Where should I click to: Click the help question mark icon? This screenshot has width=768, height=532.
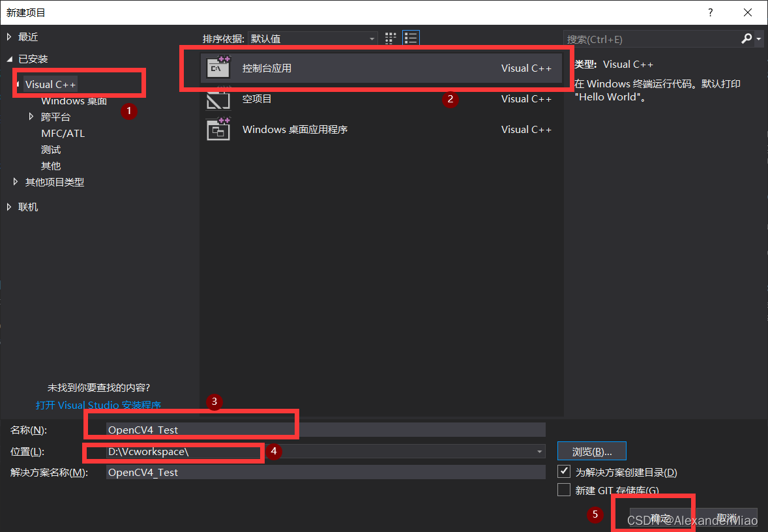710,12
